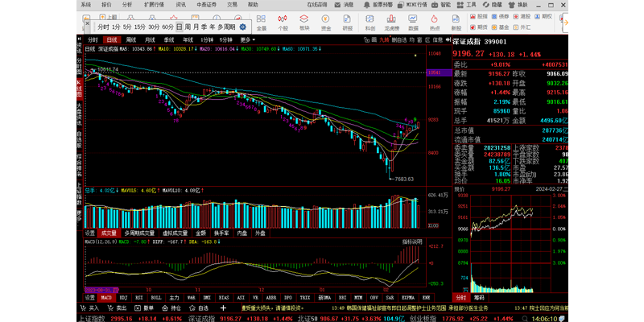The image size is (644, 322).
Task: Select 月 period in floating toolbar
Action: (x=196, y=27)
